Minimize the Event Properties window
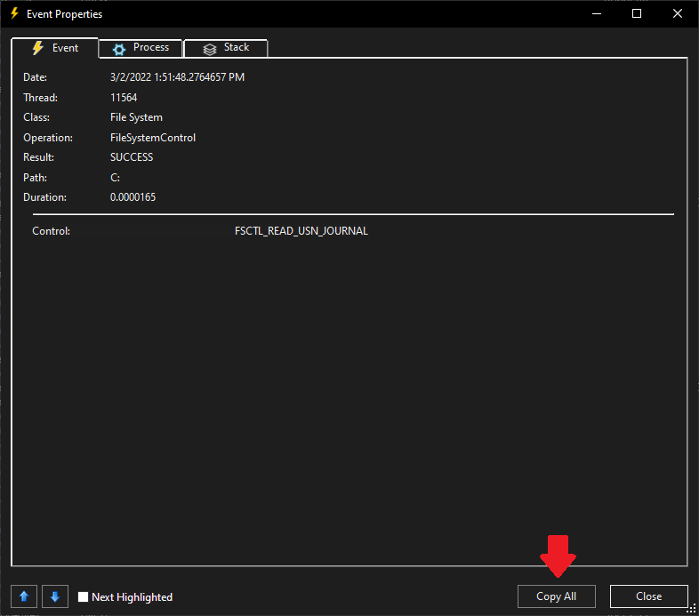Viewport: 699px width, 616px height. click(x=597, y=14)
